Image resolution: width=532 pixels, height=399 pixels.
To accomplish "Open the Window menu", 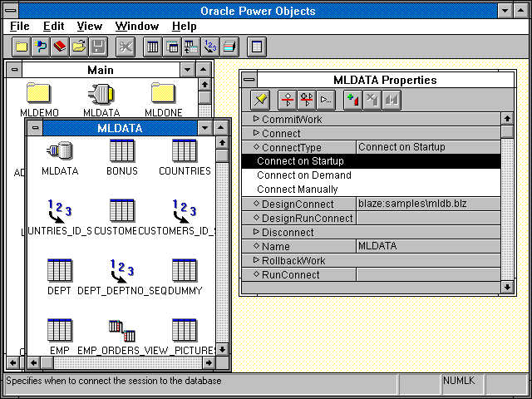I will pyautogui.click(x=136, y=27).
